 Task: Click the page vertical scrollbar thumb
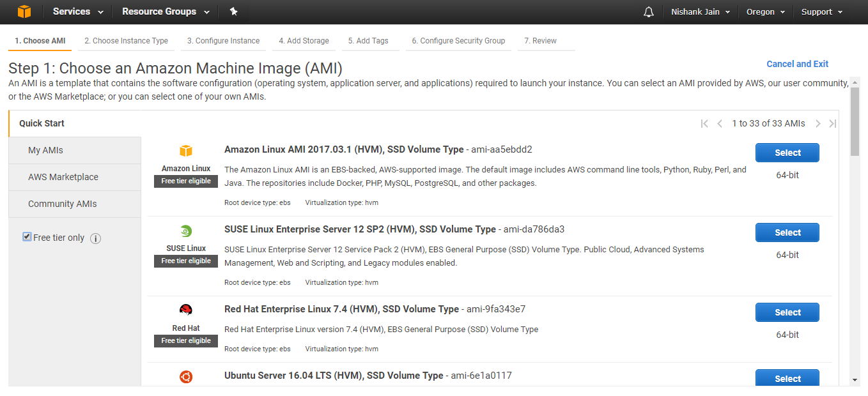coord(855,121)
